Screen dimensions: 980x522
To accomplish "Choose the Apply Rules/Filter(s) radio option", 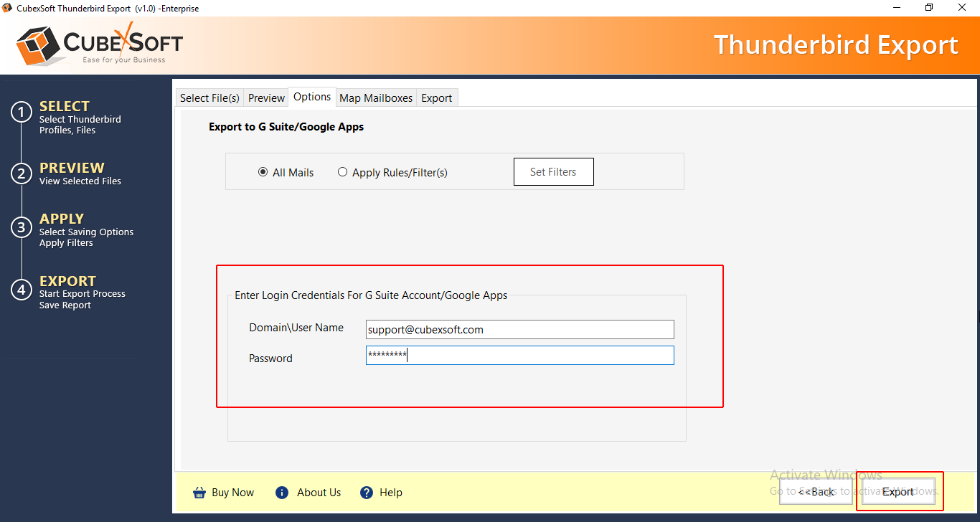I will click(343, 172).
